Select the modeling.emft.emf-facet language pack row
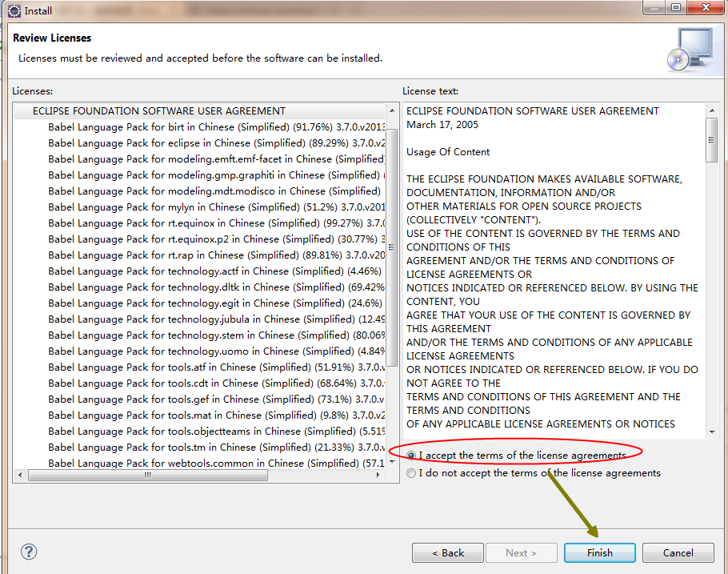 (x=216, y=159)
